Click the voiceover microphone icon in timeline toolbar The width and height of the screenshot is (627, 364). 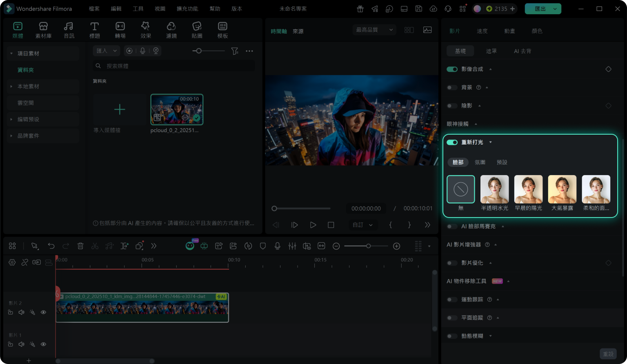278,246
